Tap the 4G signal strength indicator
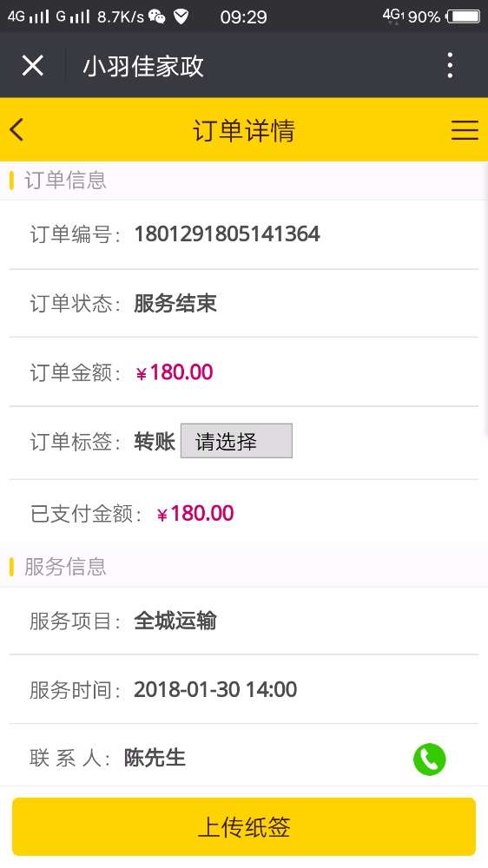This screenshot has width=488, height=868. 29,16
